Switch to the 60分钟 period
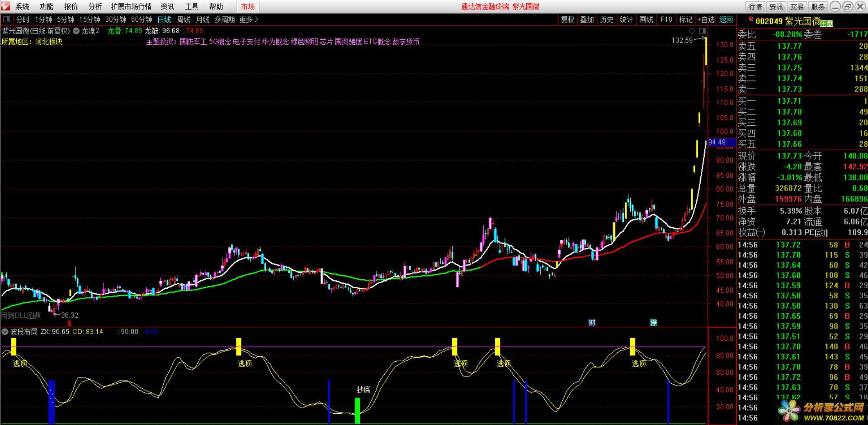The height and width of the screenshot is (425, 868). pyautogui.click(x=142, y=19)
